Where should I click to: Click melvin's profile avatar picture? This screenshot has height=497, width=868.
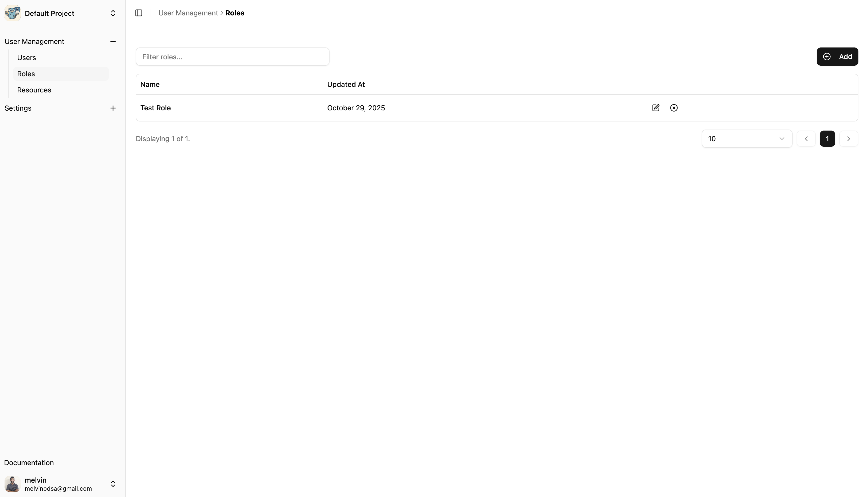click(13, 484)
